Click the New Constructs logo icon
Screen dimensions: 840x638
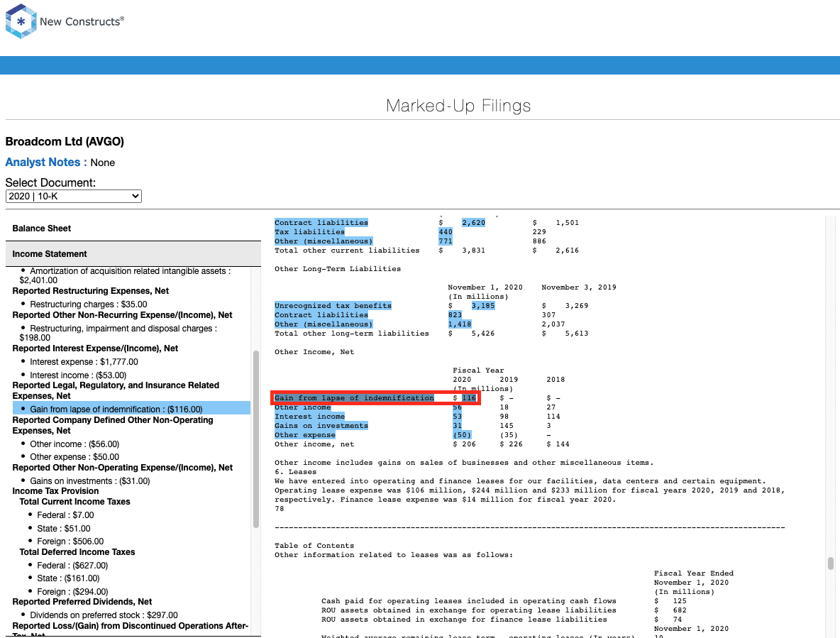pyautogui.click(x=21, y=21)
